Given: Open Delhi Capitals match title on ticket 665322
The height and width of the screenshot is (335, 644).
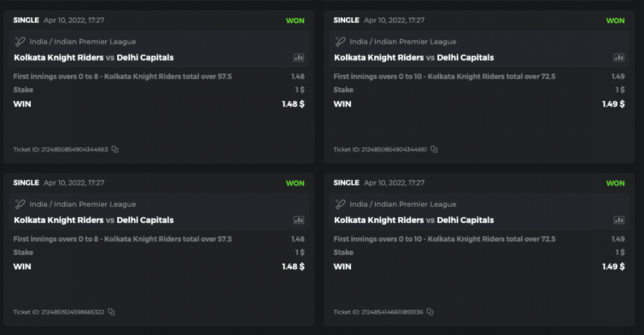Looking at the screenshot, I should tap(145, 220).
